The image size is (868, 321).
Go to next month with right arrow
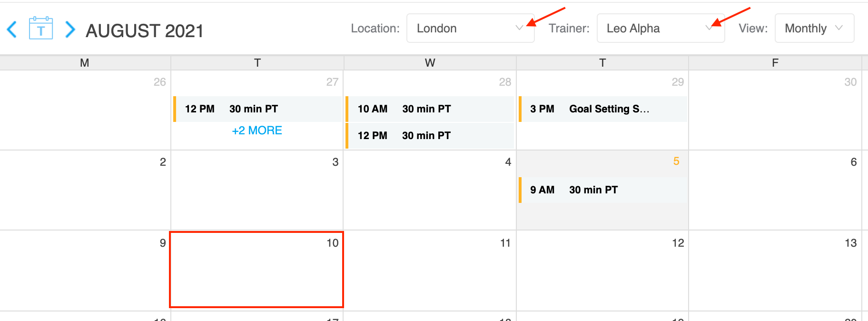tap(70, 30)
